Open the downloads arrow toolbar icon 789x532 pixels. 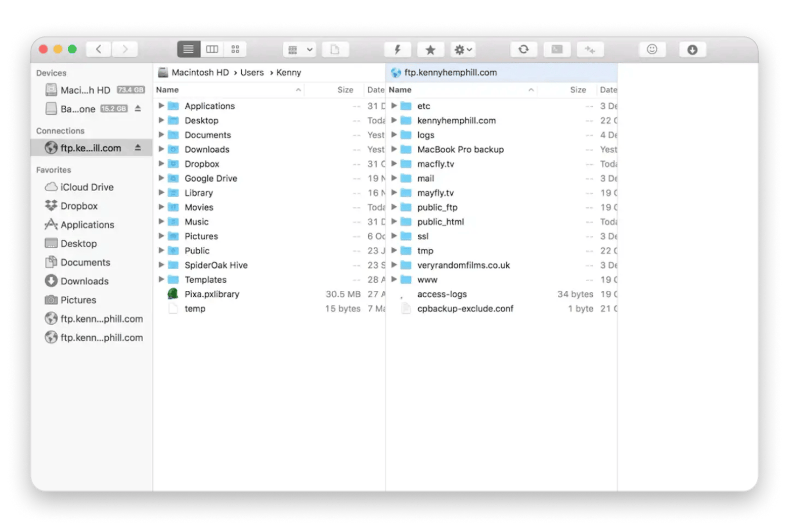click(x=692, y=50)
